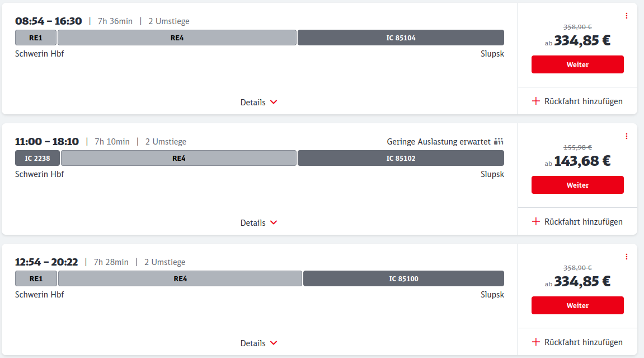This screenshot has width=644, height=358.
Task: Open three-dot menu for 11:00 connection
Action: click(x=626, y=136)
